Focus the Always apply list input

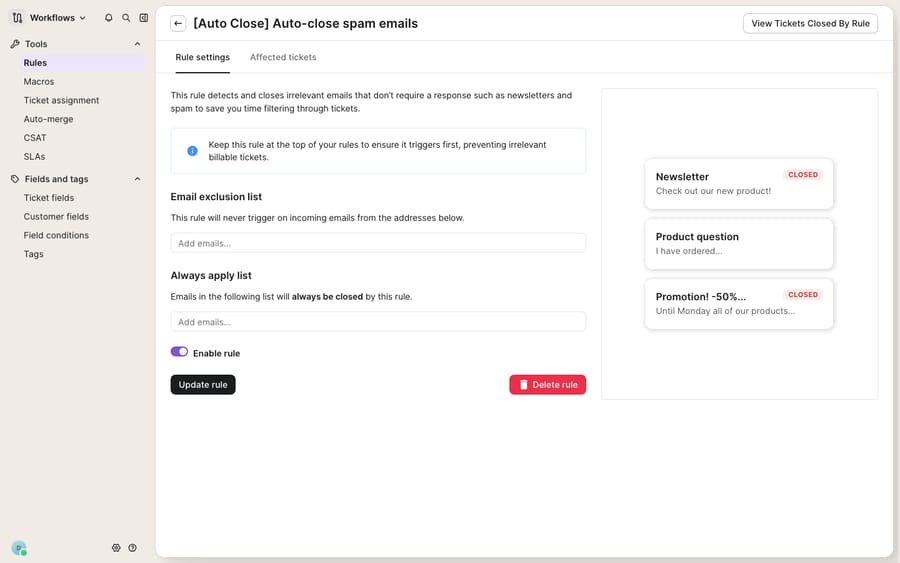coord(378,322)
